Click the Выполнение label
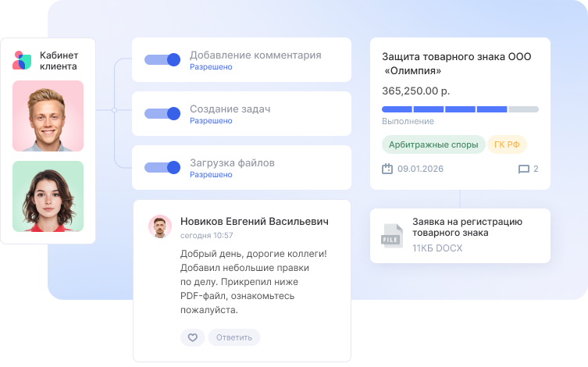 click(408, 122)
